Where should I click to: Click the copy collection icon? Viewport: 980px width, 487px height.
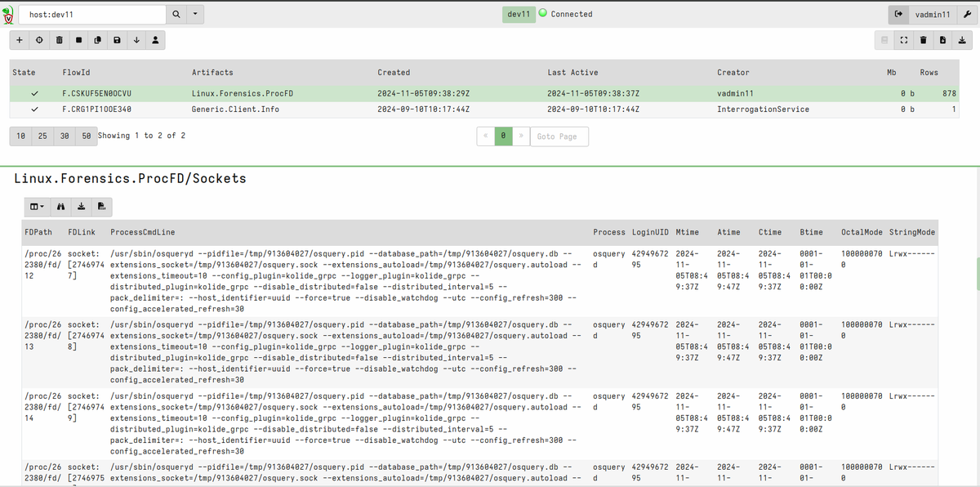[97, 39]
